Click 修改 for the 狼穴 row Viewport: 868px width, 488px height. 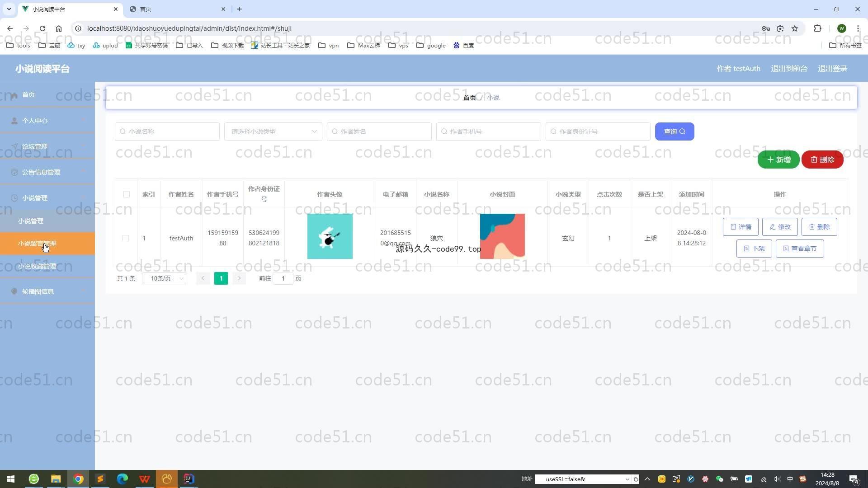pos(780,227)
